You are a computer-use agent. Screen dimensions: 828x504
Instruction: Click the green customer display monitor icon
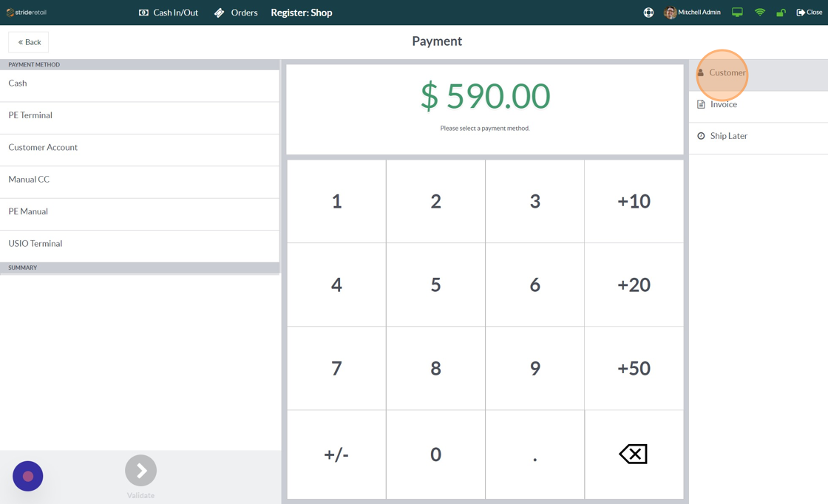[737, 12]
